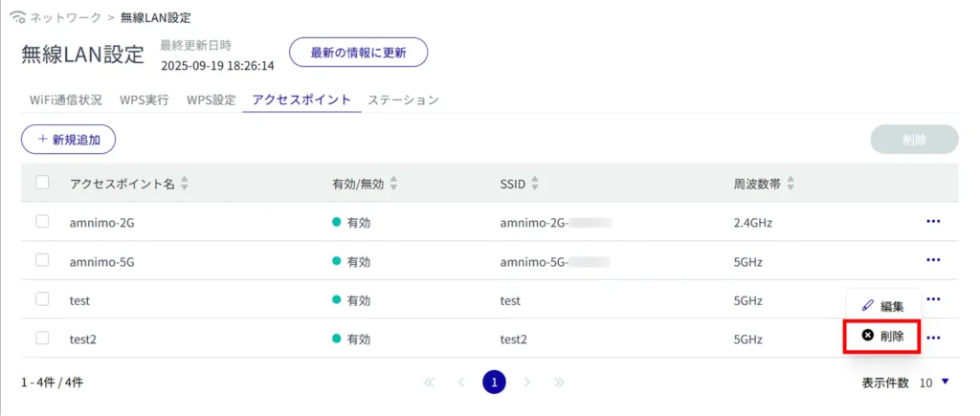Open the three-dot menu for amnimo-5G

933,260
